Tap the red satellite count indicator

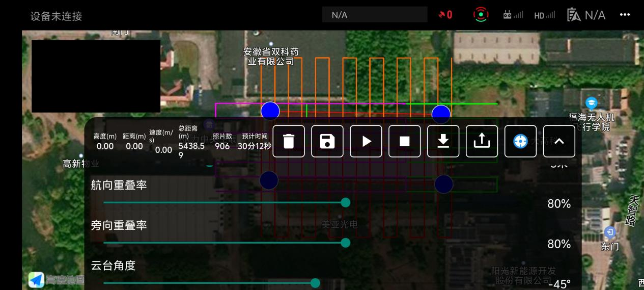(445, 15)
